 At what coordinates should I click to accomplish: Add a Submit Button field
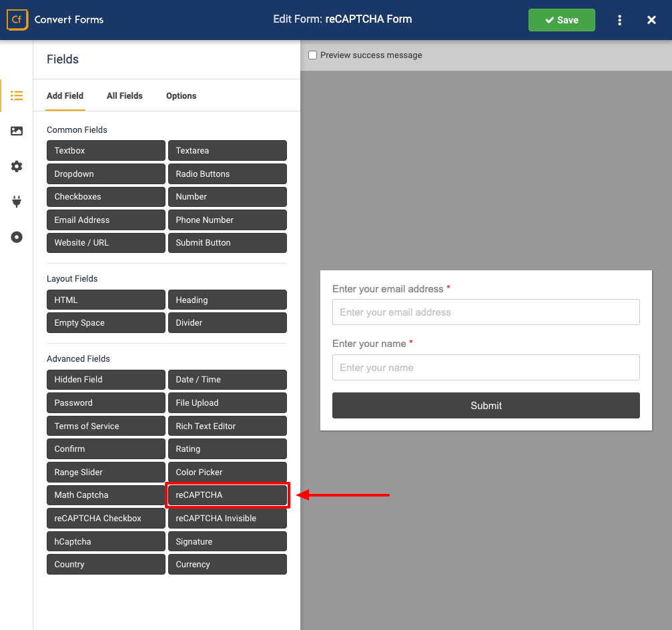[228, 242]
